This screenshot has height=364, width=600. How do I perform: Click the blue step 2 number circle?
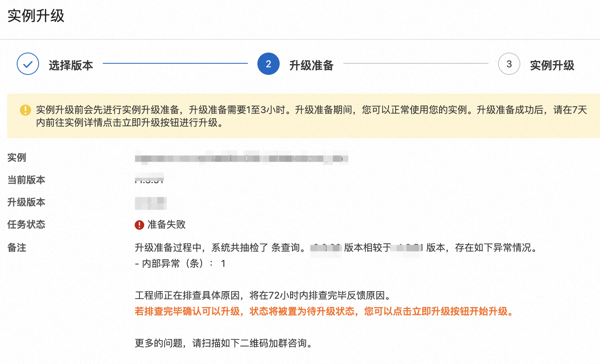pos(269,64)
